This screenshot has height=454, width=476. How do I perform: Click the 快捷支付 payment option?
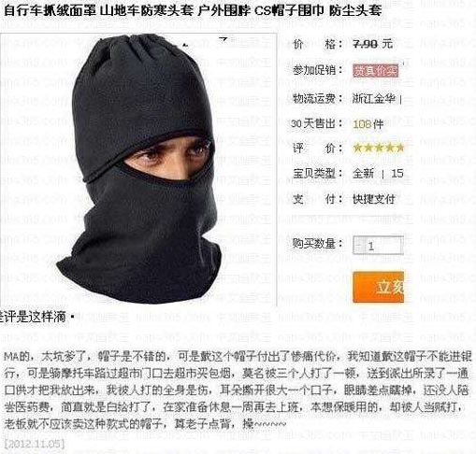click(374, 199)
